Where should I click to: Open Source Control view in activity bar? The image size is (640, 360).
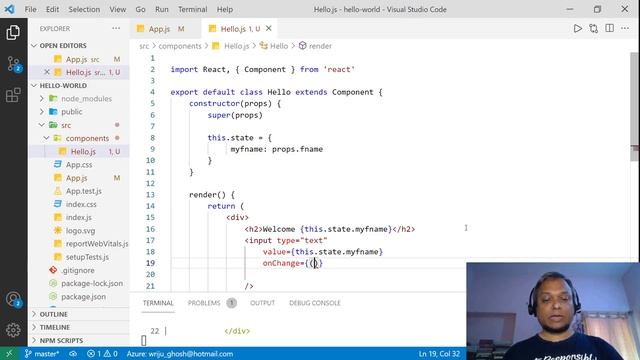point(13,64)
